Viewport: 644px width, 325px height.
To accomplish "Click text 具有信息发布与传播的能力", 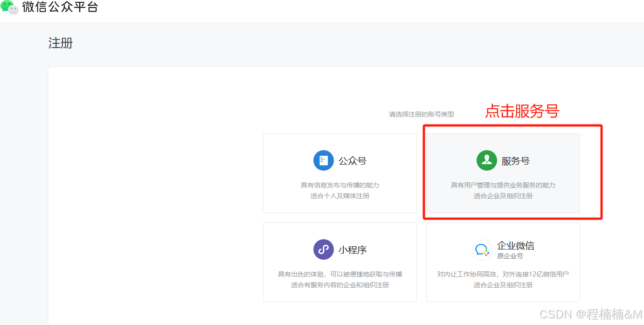I will pos(340,185).
